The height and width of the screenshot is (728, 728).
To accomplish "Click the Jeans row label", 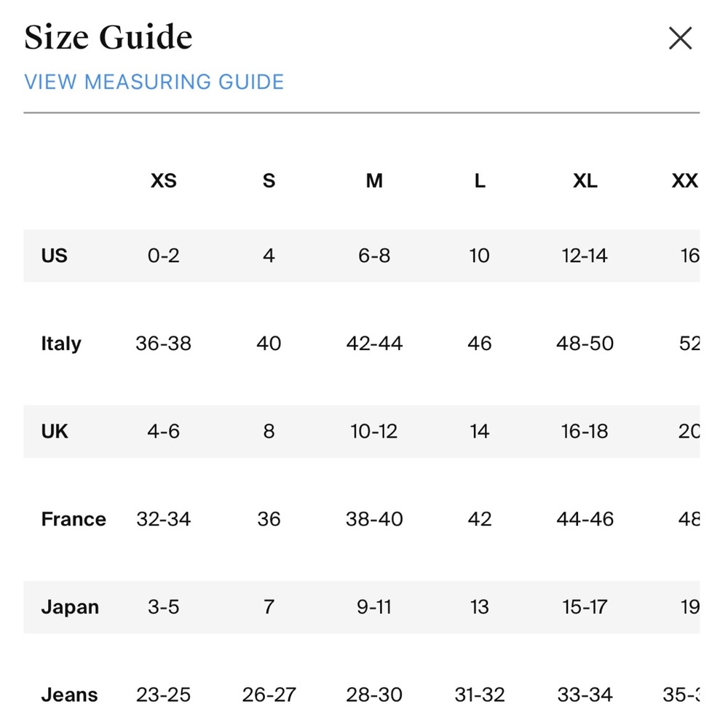I will (x=69, y=695).
